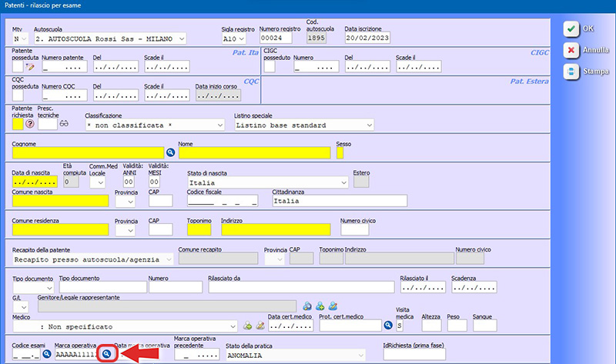Focus the Comune residenza field
Viewport: 616px width, 364px height.
[60, 229]
